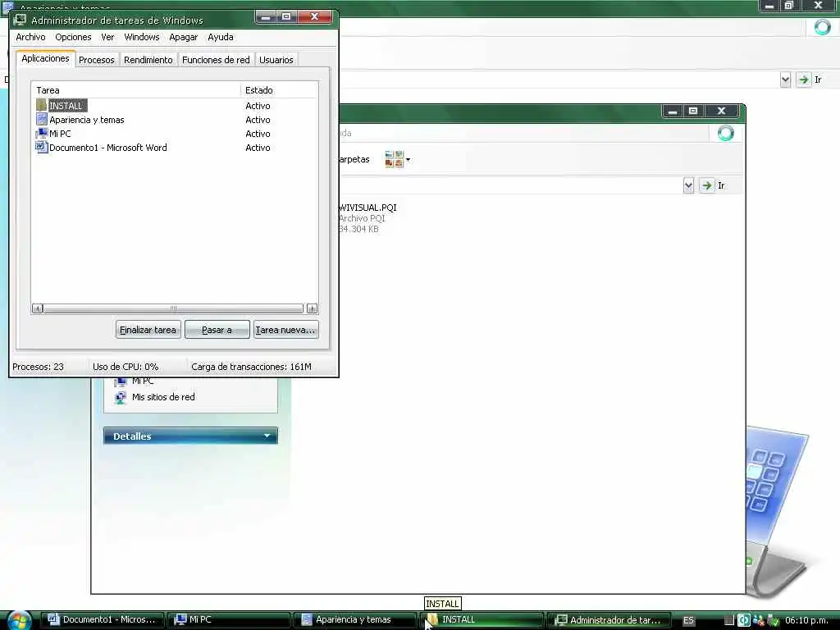
Task: Click the clock showing 06:10 p.m.
Action: [x=806, y=620]
